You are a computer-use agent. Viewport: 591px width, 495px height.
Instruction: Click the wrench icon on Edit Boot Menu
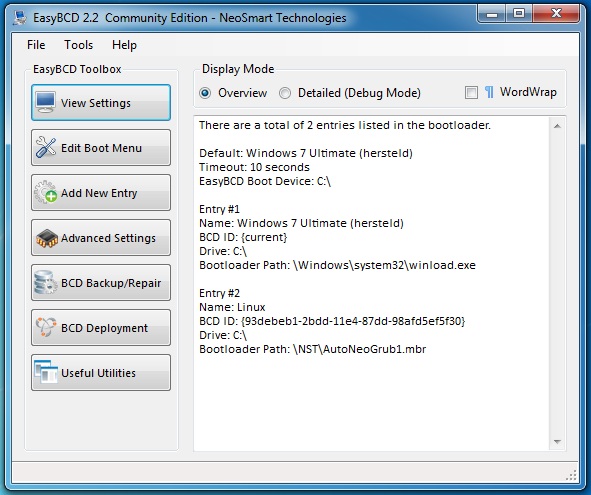click(46, 147)
